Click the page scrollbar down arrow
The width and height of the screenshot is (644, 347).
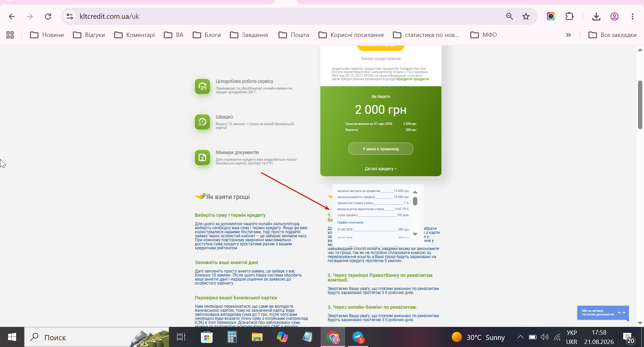pos(640,323)
